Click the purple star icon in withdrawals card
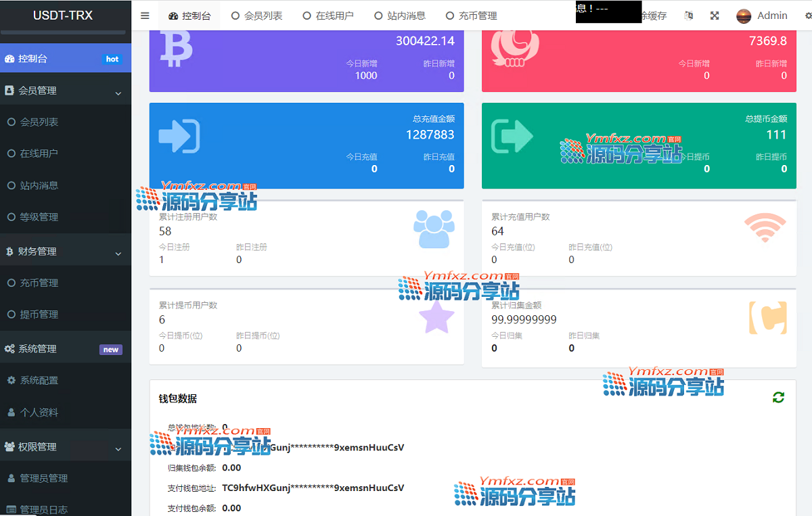Viewport: 812px width, 516px height. coord(436,317)
